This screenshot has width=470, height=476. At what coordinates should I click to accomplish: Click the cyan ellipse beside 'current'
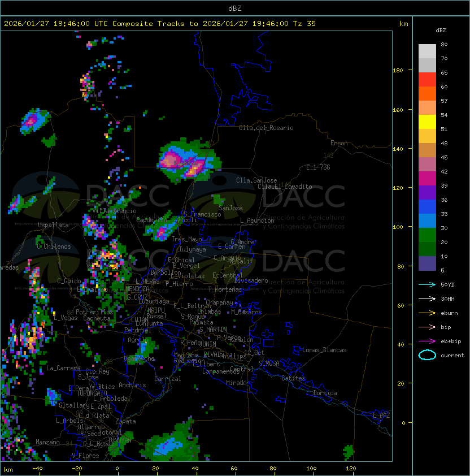tap(427, 355)
